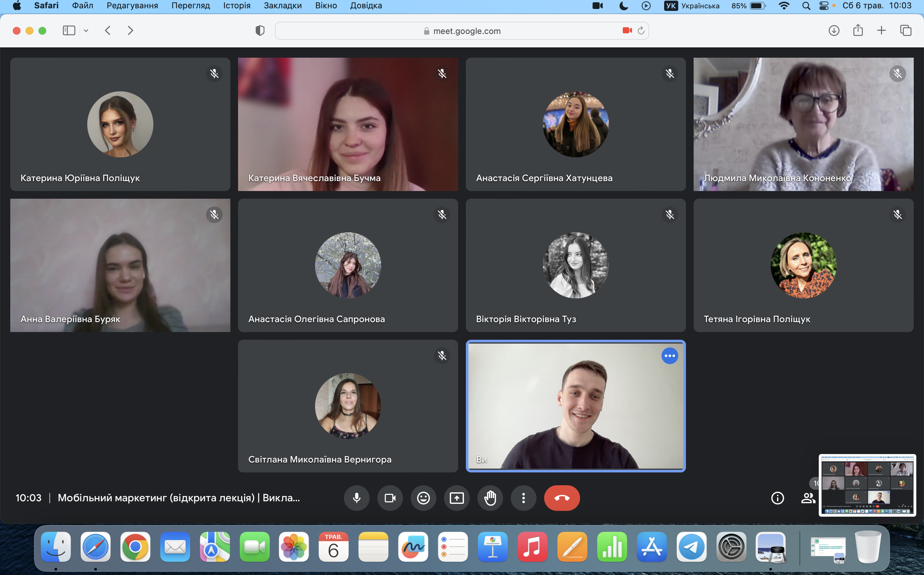The height and width of the screenshot is (575, 924).
Task: Show the participants people panel
Action: coord(808,498)
